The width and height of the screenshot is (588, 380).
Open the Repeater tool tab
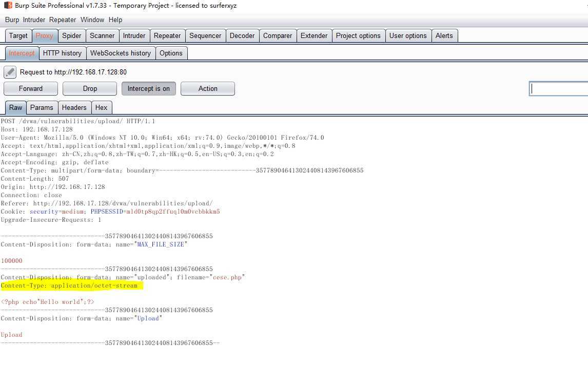167,35
